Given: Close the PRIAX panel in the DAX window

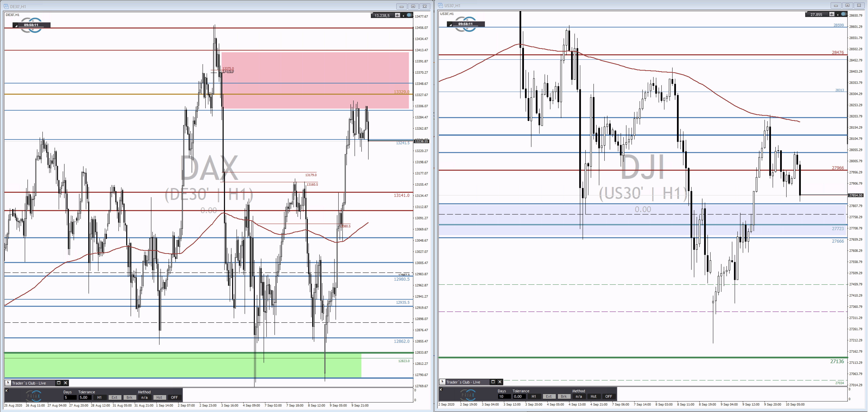Looking at the screenshot, I should coord(6,390).
